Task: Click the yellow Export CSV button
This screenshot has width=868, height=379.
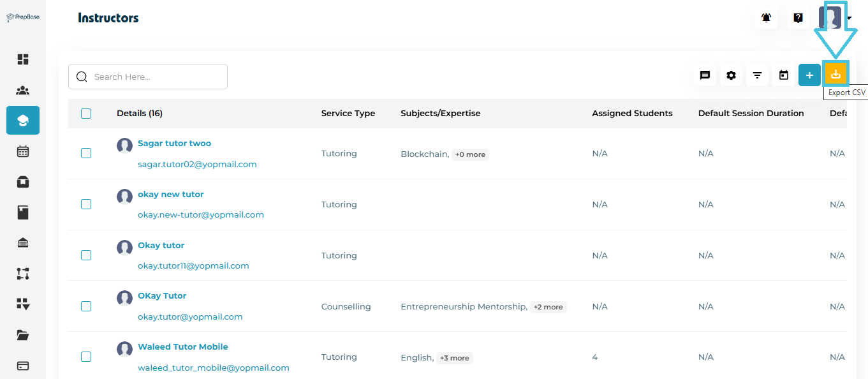Action: tap(835, 75)
